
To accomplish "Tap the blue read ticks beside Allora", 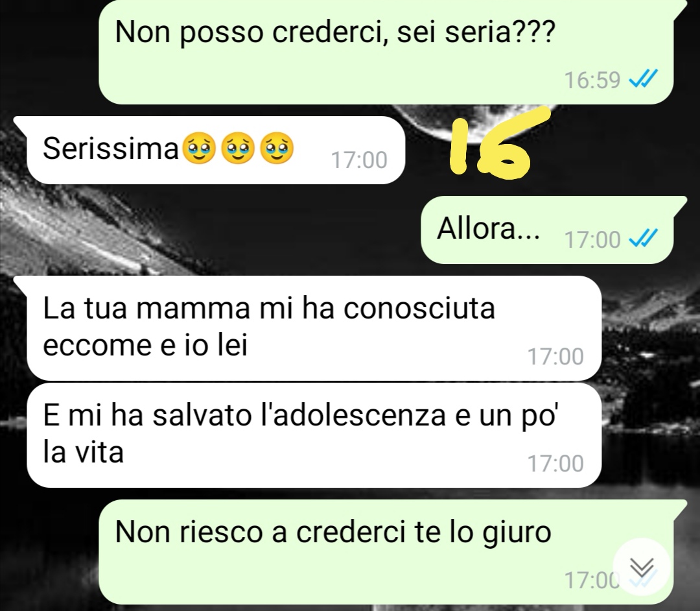I will (x=643, y=239).
